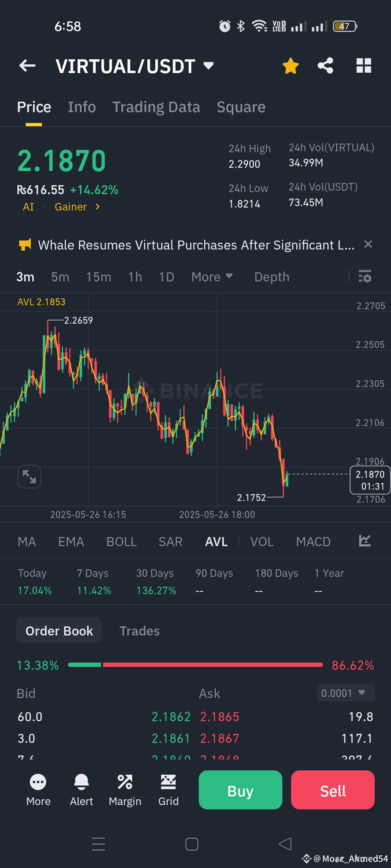
Task: Read the Whale Resumes Virtual Purchases news
Action: (196, 245)
